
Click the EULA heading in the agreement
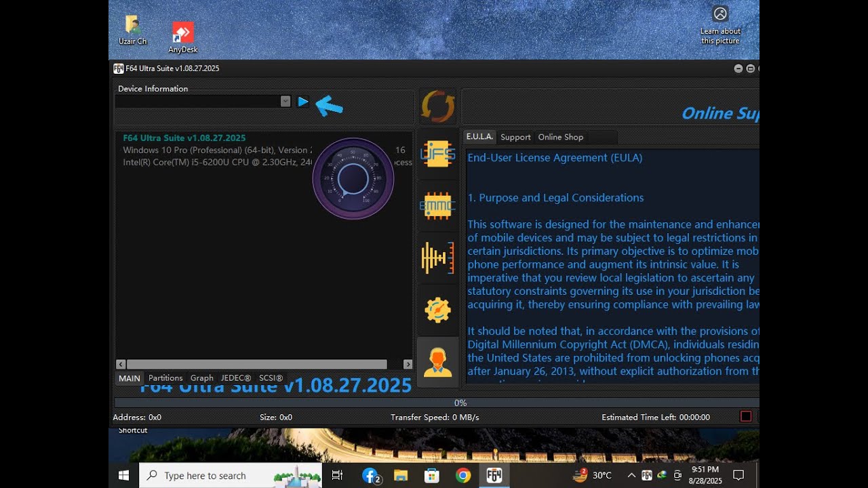(x=555, y=158)
